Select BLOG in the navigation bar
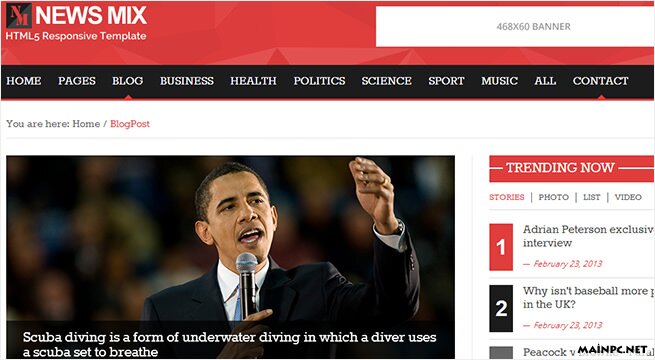 point(127,81)
